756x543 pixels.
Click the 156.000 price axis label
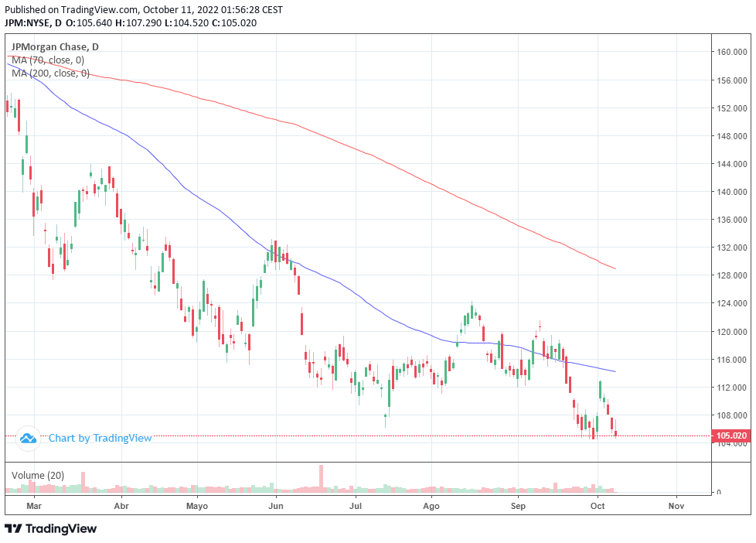click(x=731, y=80)
